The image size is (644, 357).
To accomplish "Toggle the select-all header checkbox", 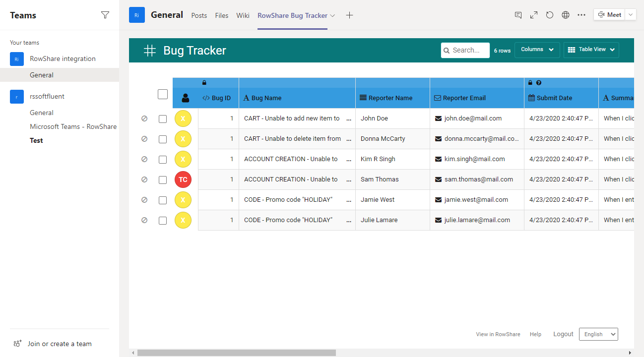I will (x=163, y=94).
